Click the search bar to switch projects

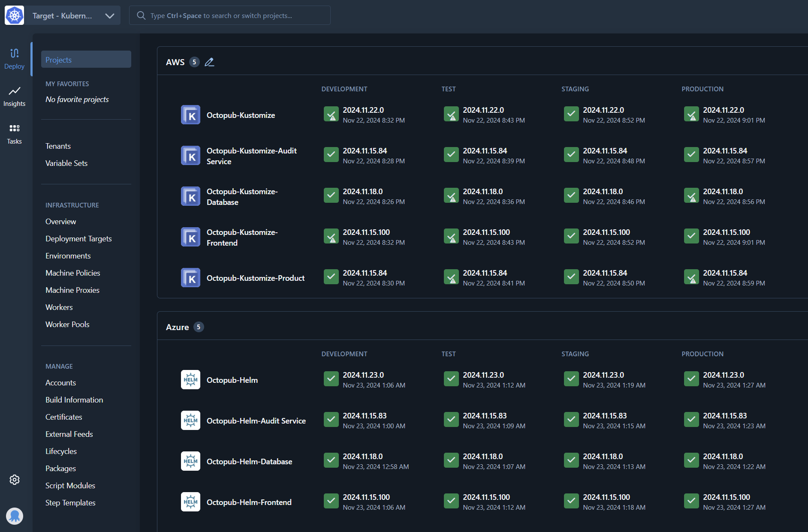click(229, 15)
